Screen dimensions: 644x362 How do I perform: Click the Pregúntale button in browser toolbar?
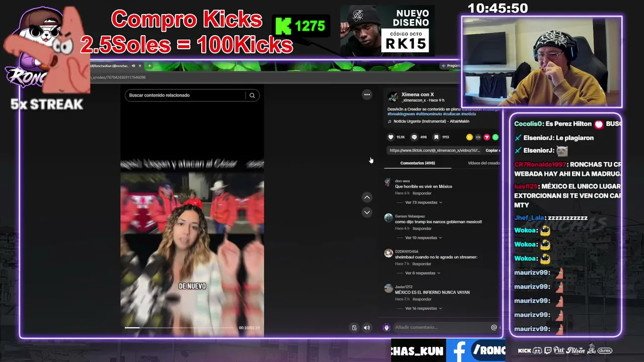(450, 66)
